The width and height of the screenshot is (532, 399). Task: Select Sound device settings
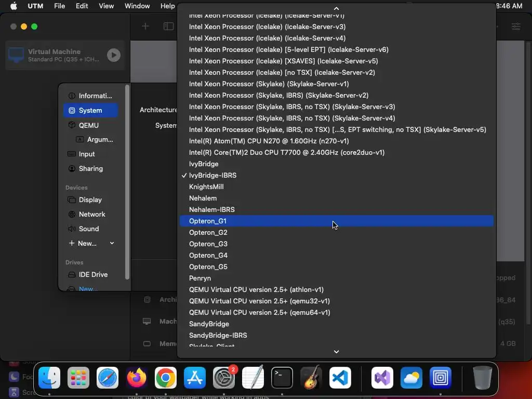click(90, 229)
